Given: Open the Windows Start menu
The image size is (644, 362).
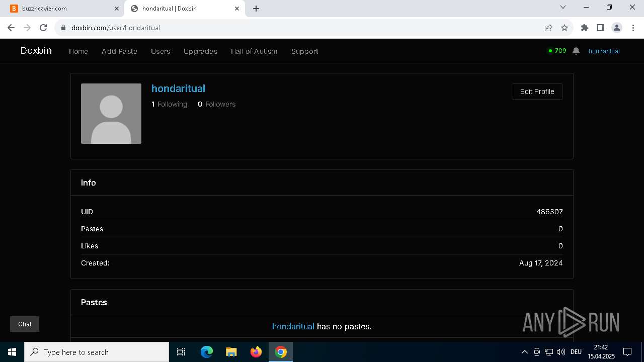Looking at the screenshot, I should (12, 352).
